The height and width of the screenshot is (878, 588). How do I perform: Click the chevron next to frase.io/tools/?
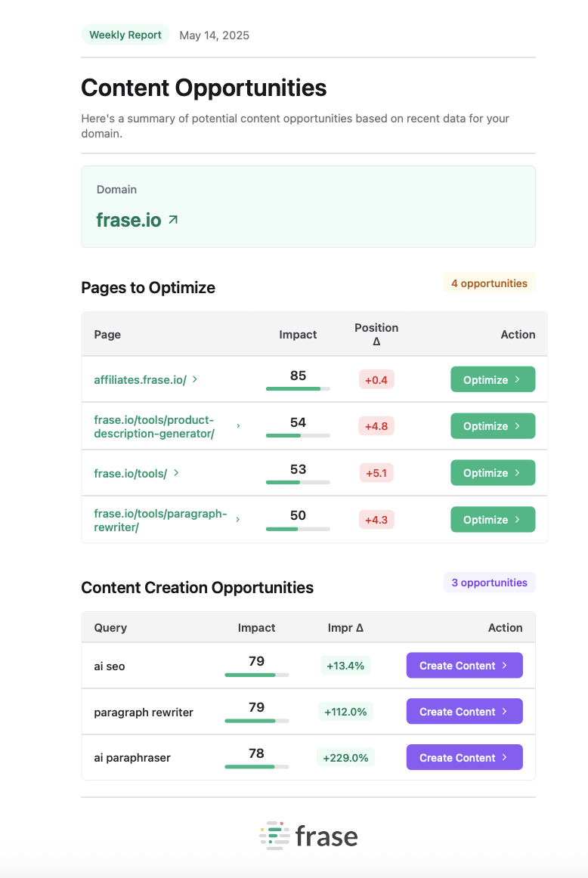[x=176, y=472]
